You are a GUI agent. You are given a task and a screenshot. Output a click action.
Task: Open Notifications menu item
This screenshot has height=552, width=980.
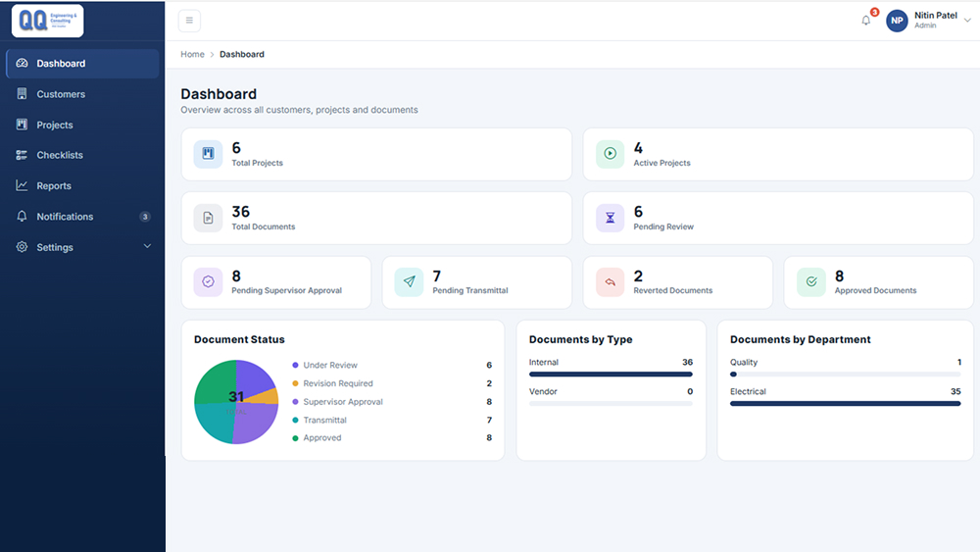(82, 217)
